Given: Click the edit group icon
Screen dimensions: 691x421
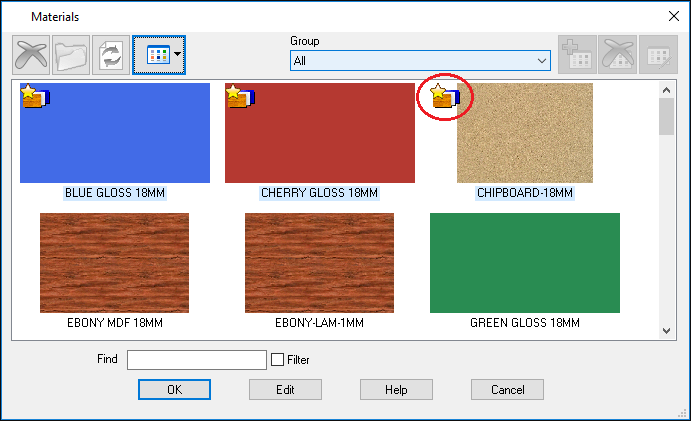Looking at the screenshot, I should [658, 55].
